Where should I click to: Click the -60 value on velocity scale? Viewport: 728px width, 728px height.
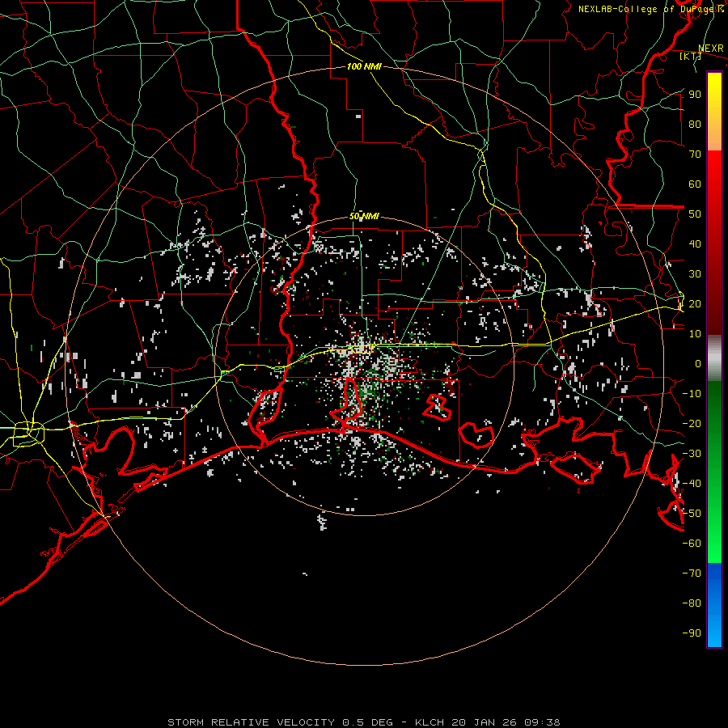click(x=692, y=544)
